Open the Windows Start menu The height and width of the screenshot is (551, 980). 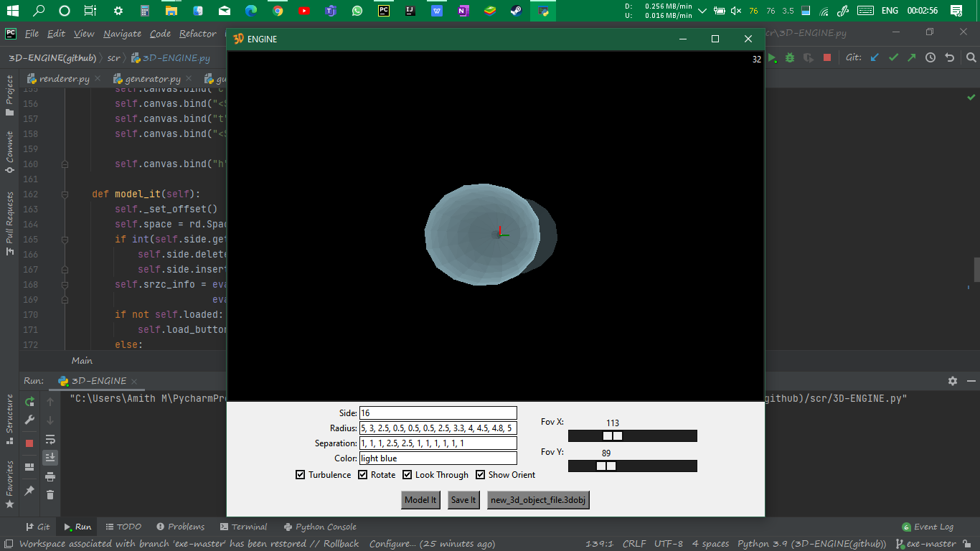[12, 11]
